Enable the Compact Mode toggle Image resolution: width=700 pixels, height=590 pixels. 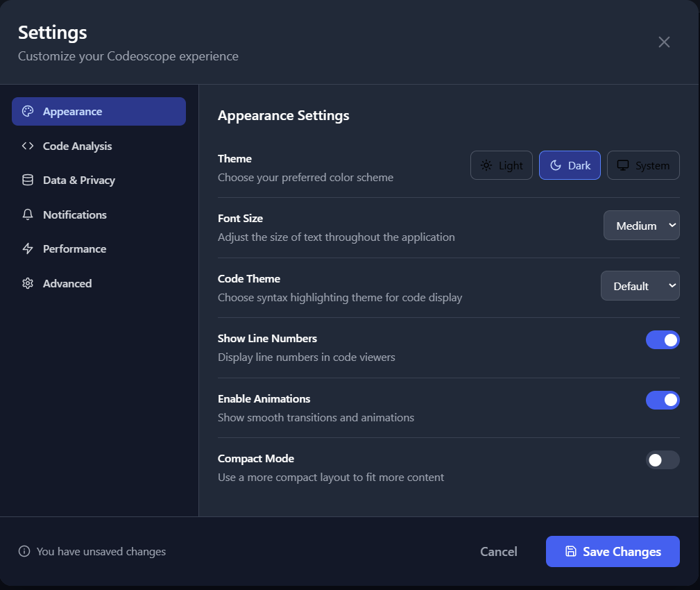[663, 460]
